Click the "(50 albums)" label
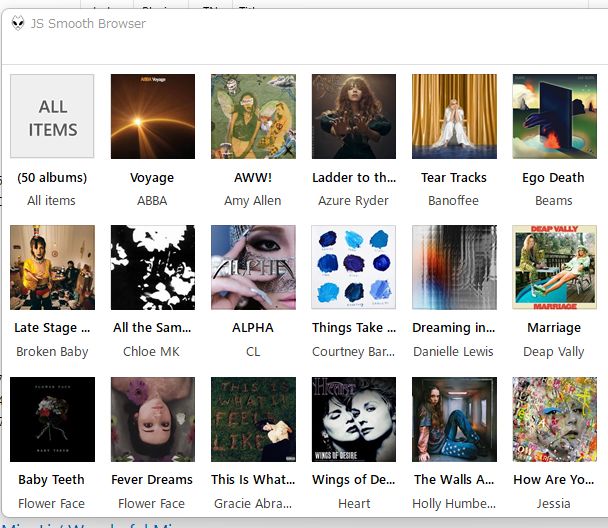 pos(52,178)
